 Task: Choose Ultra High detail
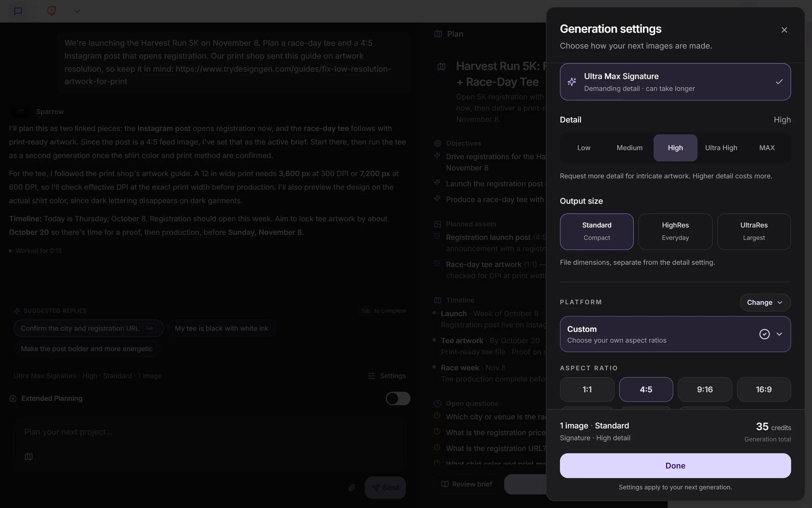[x=721, y=148]
